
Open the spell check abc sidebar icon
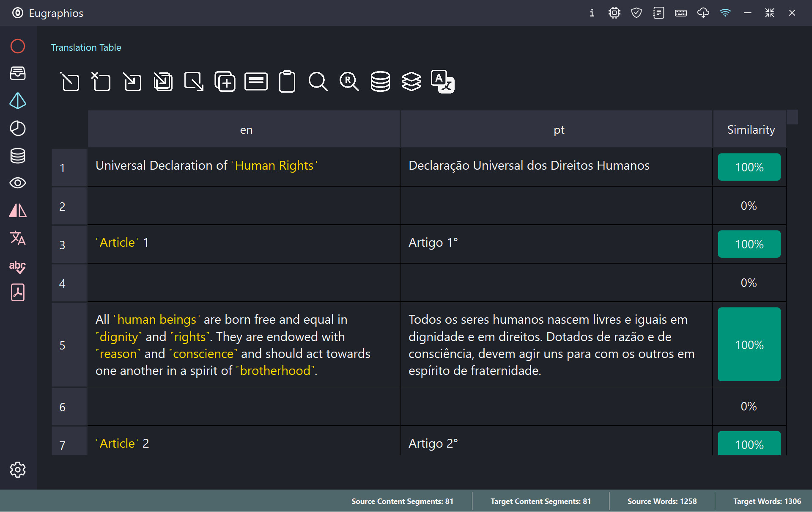[17, 266]
